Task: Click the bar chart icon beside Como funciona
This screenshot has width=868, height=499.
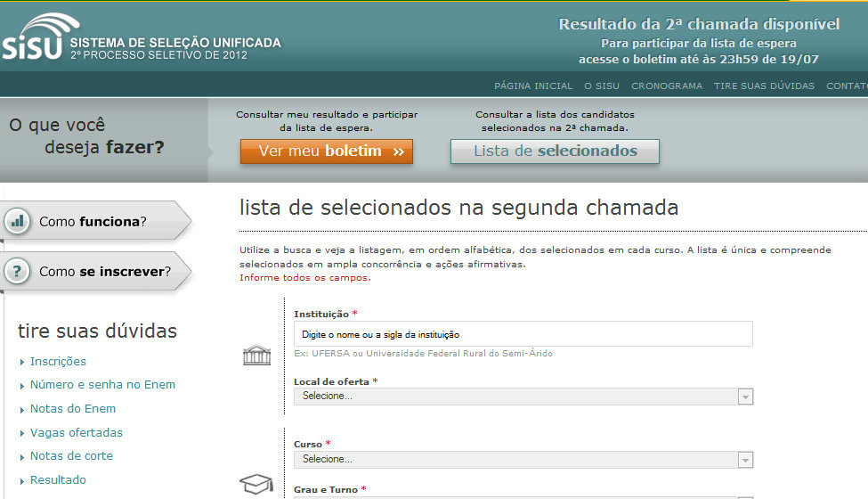Action: point(17,222)
